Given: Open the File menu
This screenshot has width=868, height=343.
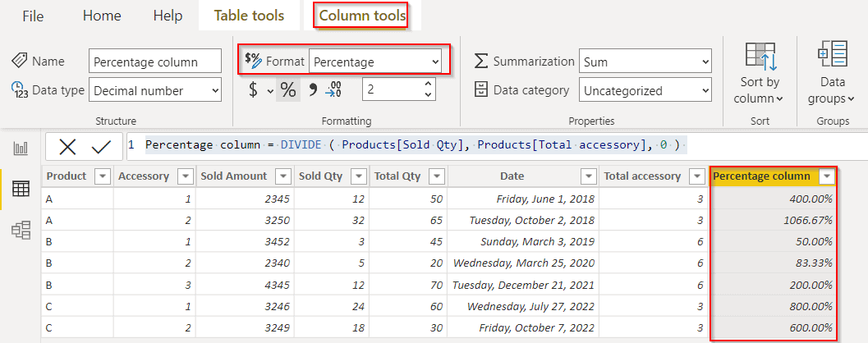Looking at the screenshot, I should (33, 16).
